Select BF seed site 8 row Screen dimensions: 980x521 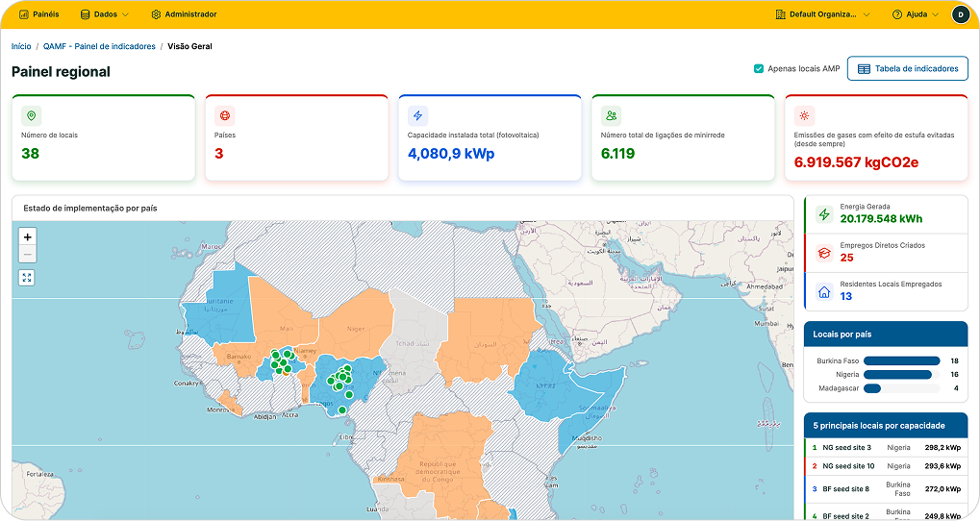[x=886, y=488]
